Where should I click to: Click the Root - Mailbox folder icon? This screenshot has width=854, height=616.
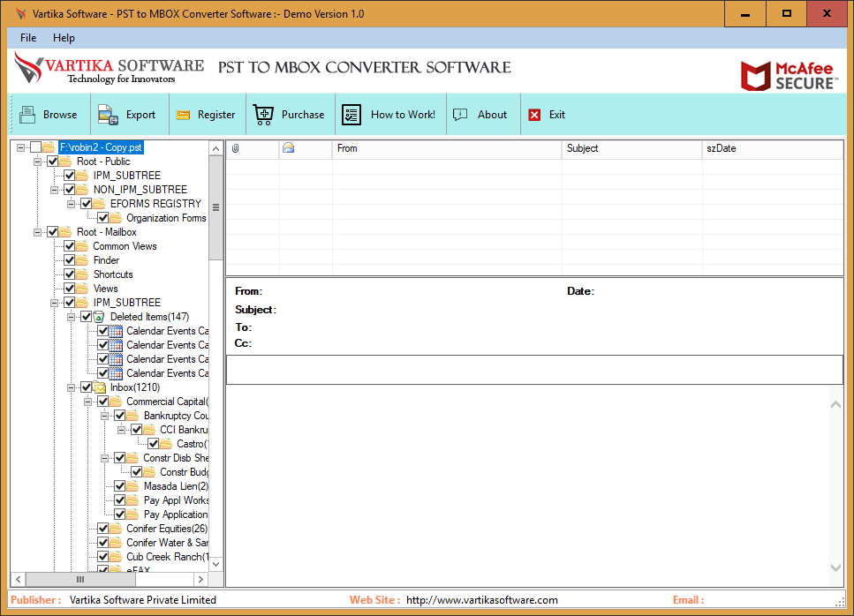click(65, 232)
